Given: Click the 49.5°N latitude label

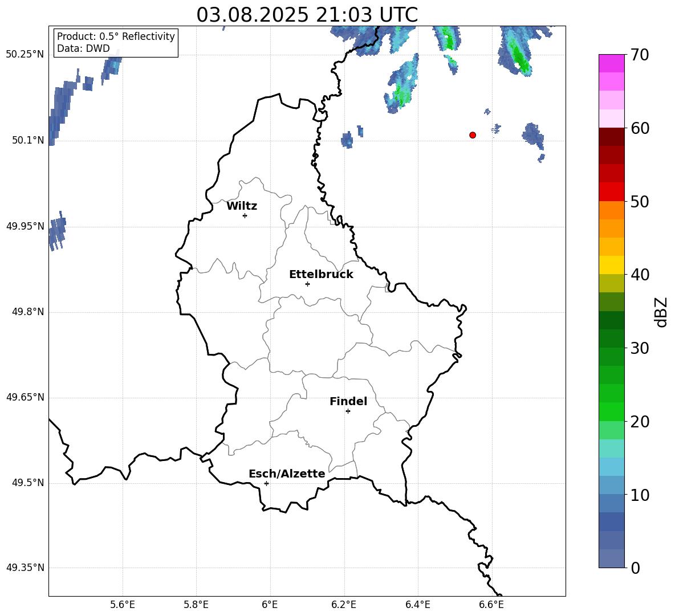Looking at the screenshot, I should click(x=28, y=483).
